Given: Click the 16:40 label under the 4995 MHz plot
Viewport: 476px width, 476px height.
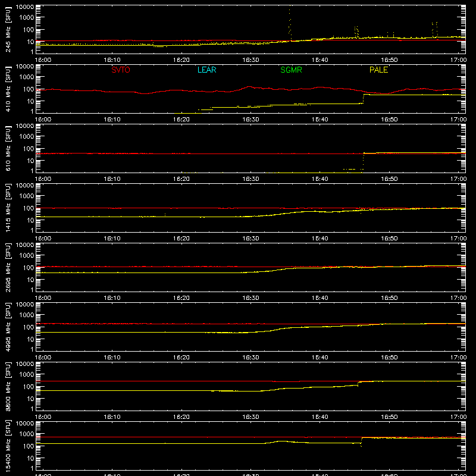Looking at the screenshot, I should (x=320, y=358).
